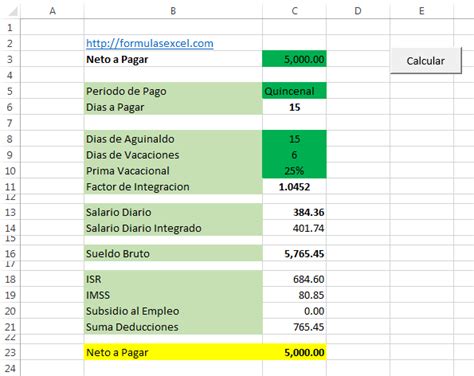
Task: Select column D header
Action: point(358,11)
